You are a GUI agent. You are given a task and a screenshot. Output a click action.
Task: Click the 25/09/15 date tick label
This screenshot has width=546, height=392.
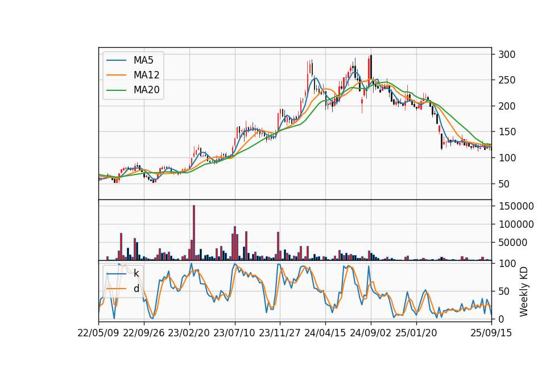click(491, 333)
